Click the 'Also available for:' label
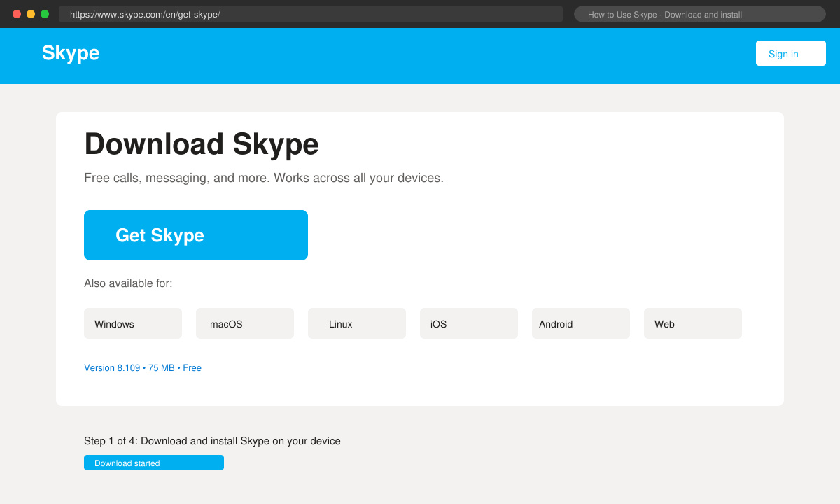 click(x=128, y=283)
